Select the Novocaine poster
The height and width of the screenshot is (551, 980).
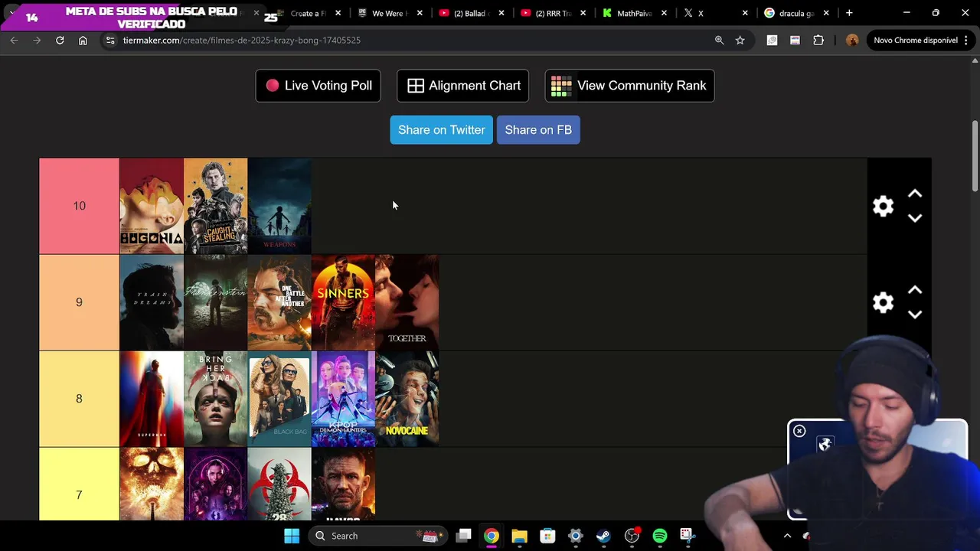(407, 399)
